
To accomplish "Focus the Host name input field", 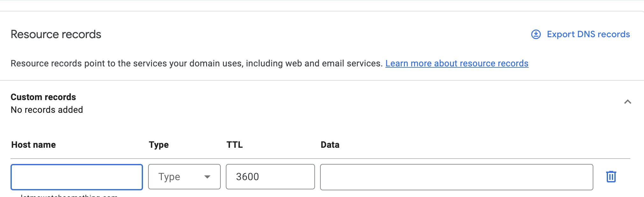I will 77,177.
